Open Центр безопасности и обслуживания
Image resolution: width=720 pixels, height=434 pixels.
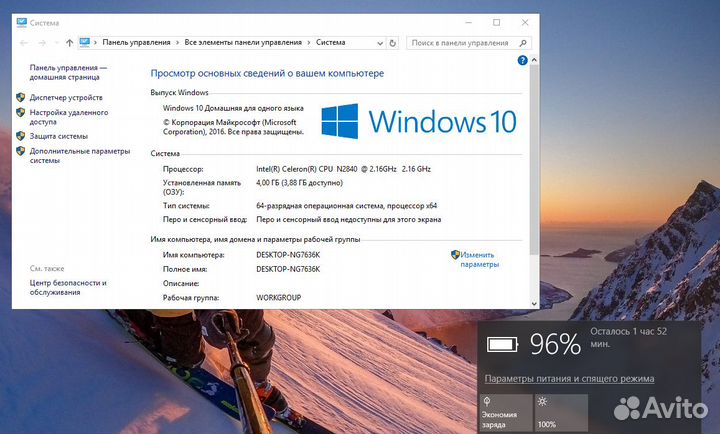[x=68, y=287]
